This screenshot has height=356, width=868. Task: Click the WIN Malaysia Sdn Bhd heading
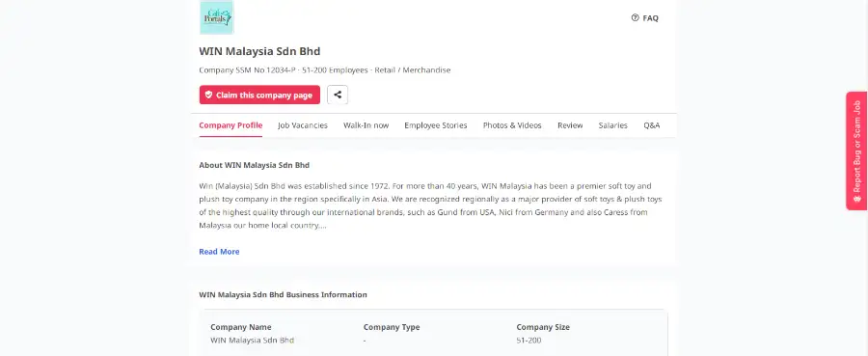coord(259,51)
